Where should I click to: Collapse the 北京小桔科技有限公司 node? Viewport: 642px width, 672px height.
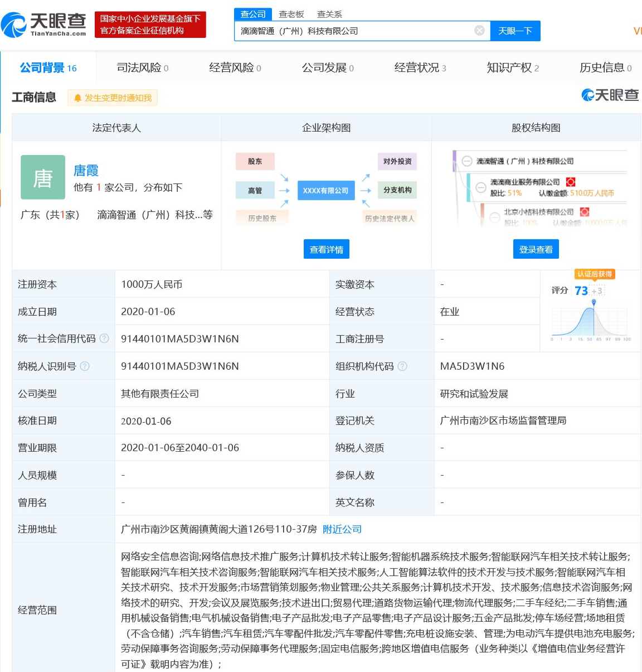coord(494,217)
